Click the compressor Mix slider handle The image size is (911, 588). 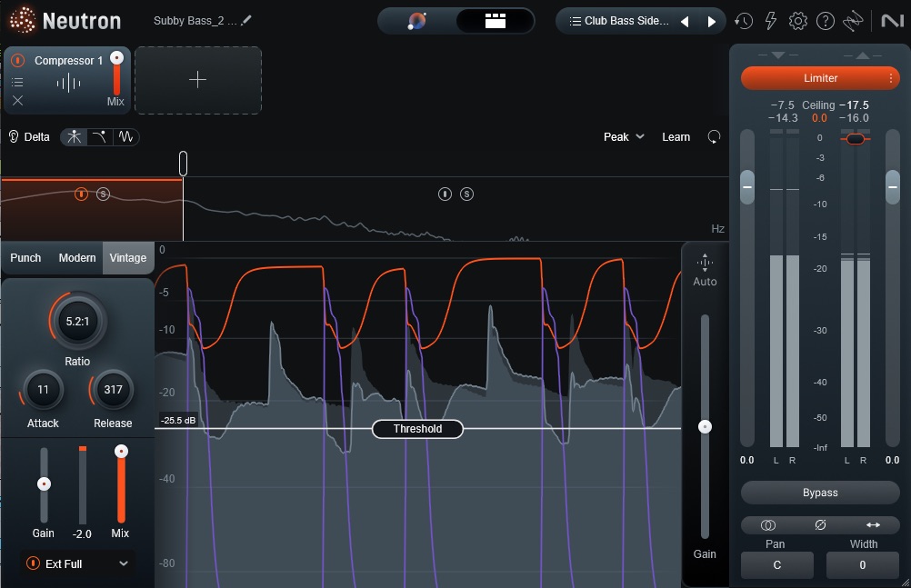click(x=121, y=452)
